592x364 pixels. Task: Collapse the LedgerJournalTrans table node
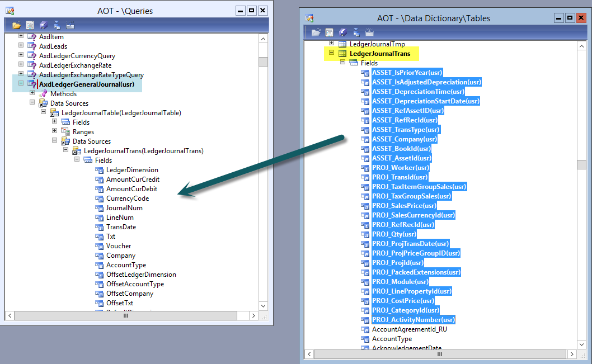(332, 53)
